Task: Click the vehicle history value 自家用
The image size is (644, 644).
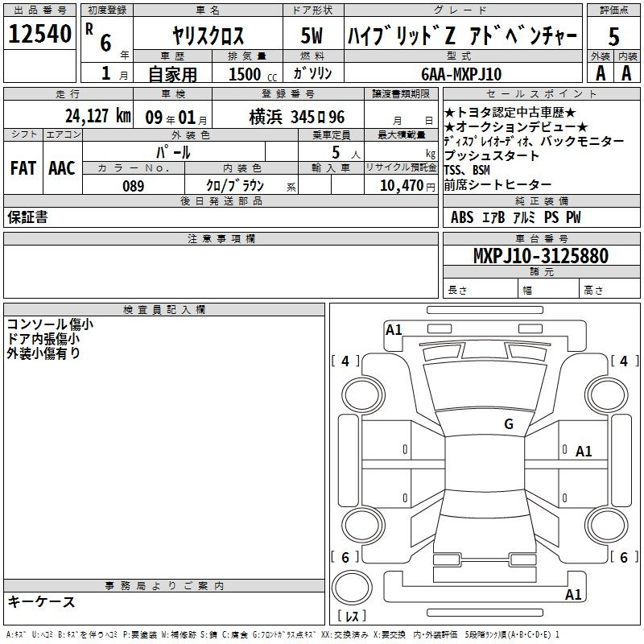Action: 172,74
